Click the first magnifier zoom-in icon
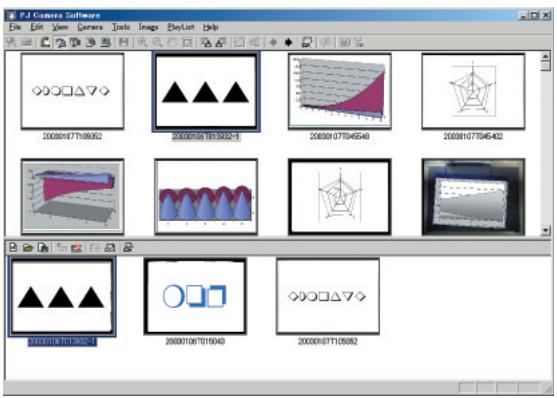This screenshot has width=557, height=398. 142,43
